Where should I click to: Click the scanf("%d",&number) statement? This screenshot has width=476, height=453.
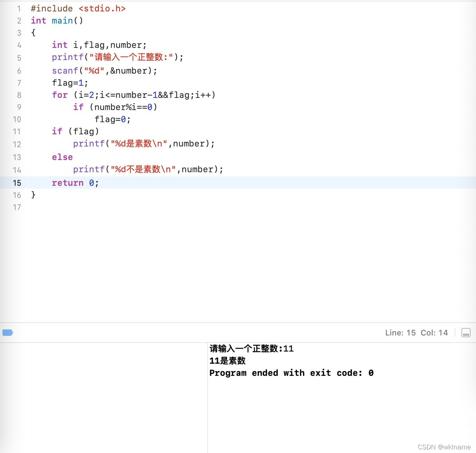pyautogui.click(x=104, y=71)
